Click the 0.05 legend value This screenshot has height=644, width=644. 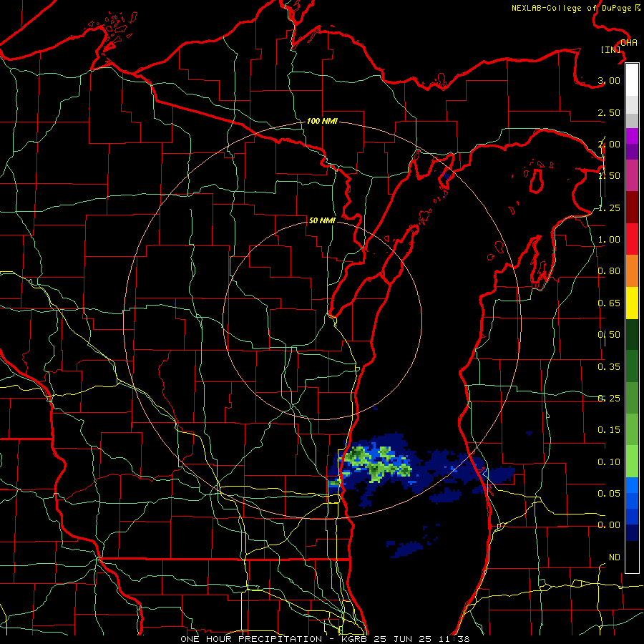pos(609,493)
